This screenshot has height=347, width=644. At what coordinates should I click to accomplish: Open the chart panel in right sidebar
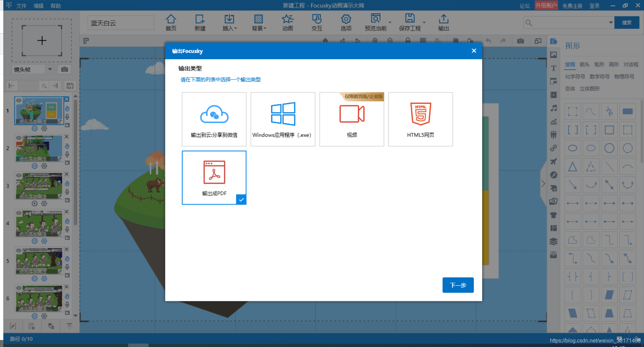(554, 121)
